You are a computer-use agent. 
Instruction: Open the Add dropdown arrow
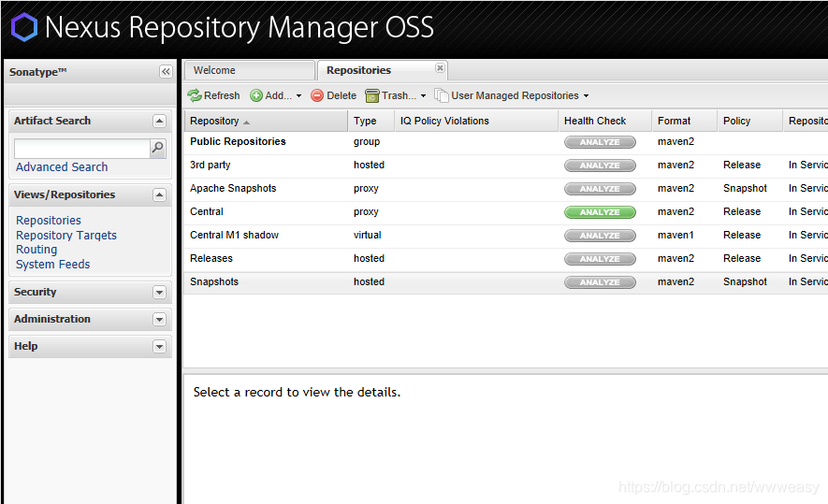point(298,96)
